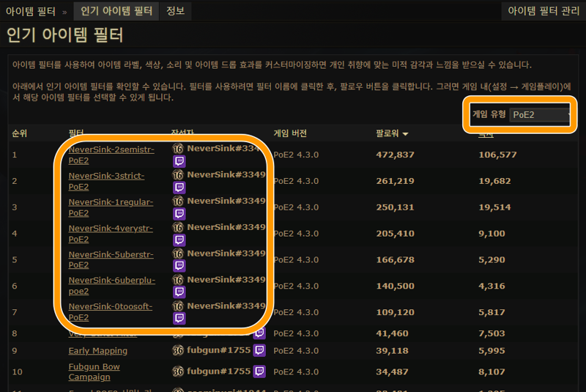Click challenge badge 16 in NeverSink-4verystr-PoE2 row

(178, 227)
